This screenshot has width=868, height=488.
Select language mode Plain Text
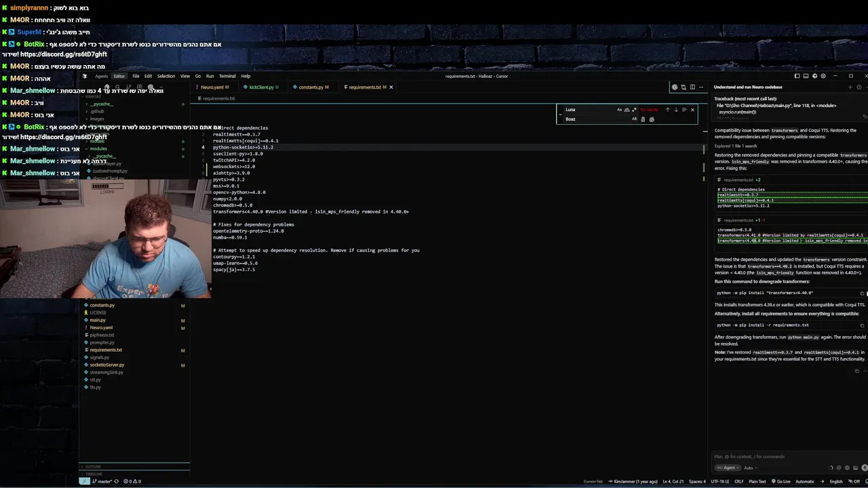(757, 481)
